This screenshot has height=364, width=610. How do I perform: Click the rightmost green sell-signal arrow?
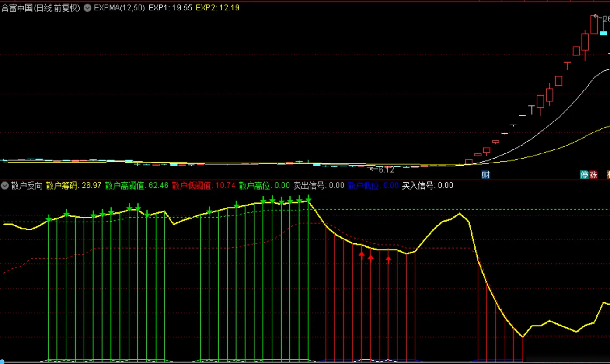(308, 199)
